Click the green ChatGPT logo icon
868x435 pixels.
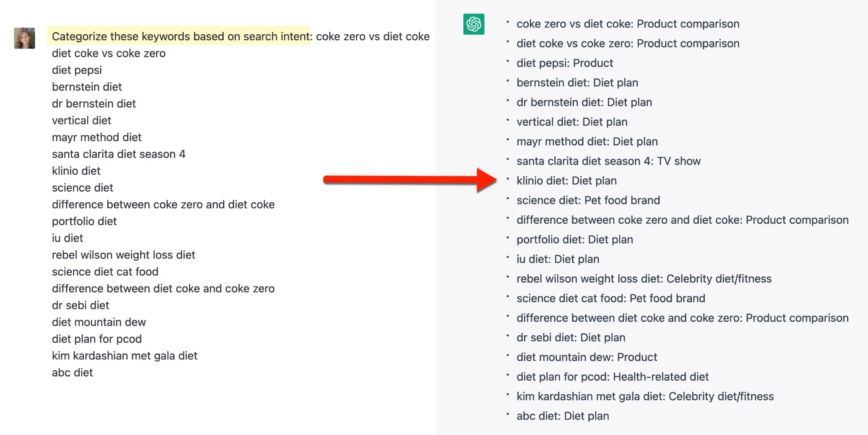473,24
